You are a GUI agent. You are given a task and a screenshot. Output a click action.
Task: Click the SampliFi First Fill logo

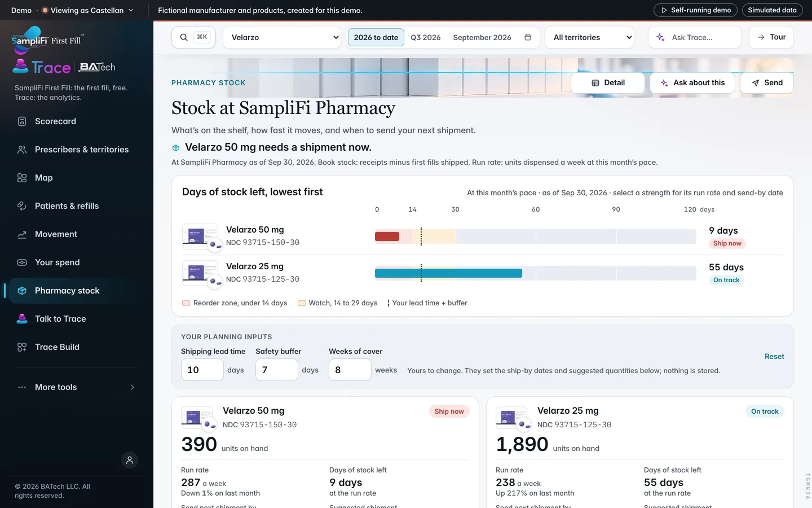click(x=47, y=40)
